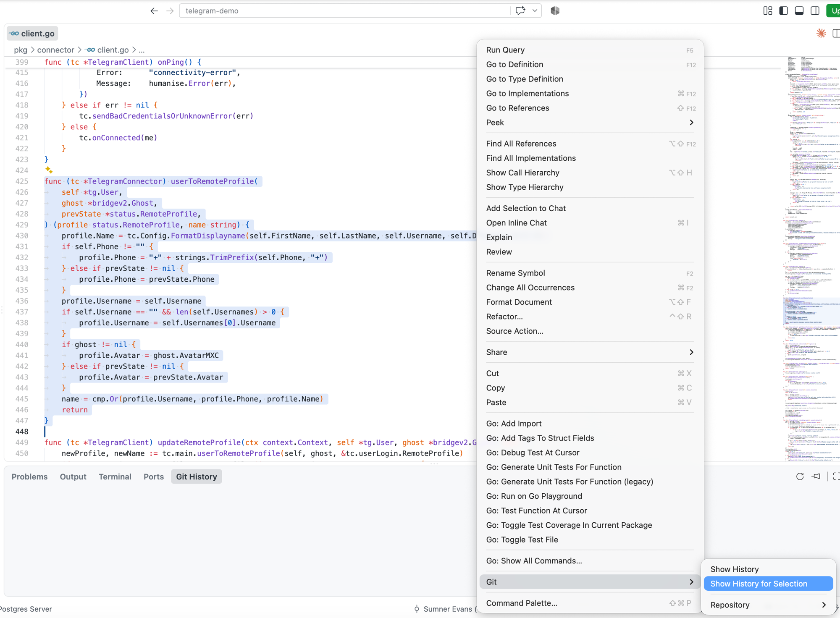
Task: Choose Show History for Selection
Action: [x=768, y=584]
